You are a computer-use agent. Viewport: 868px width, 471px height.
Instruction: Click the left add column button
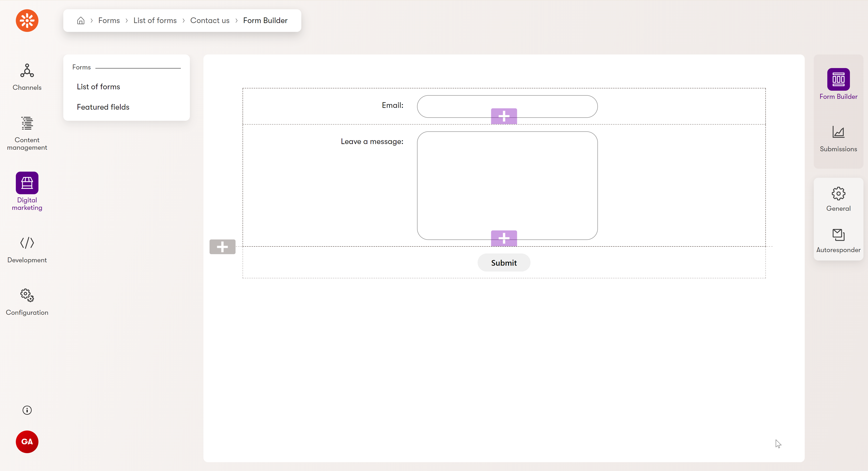(222, 246)
